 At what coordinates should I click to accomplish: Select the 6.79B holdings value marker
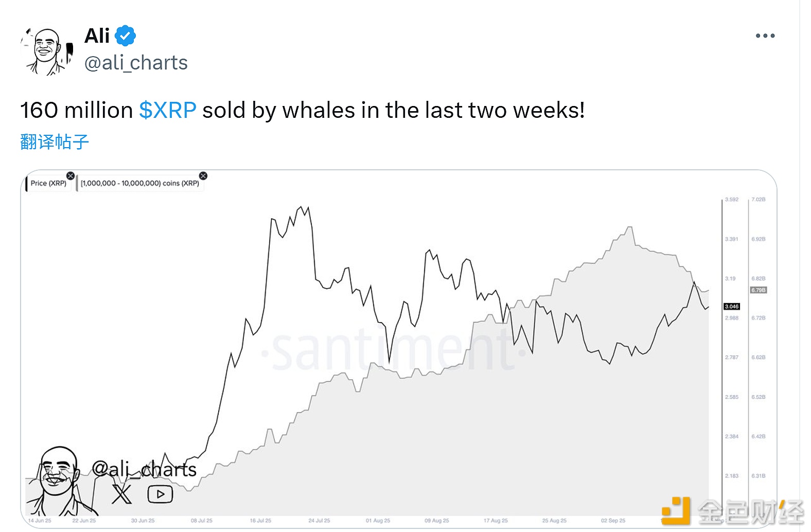coord(758,290)
